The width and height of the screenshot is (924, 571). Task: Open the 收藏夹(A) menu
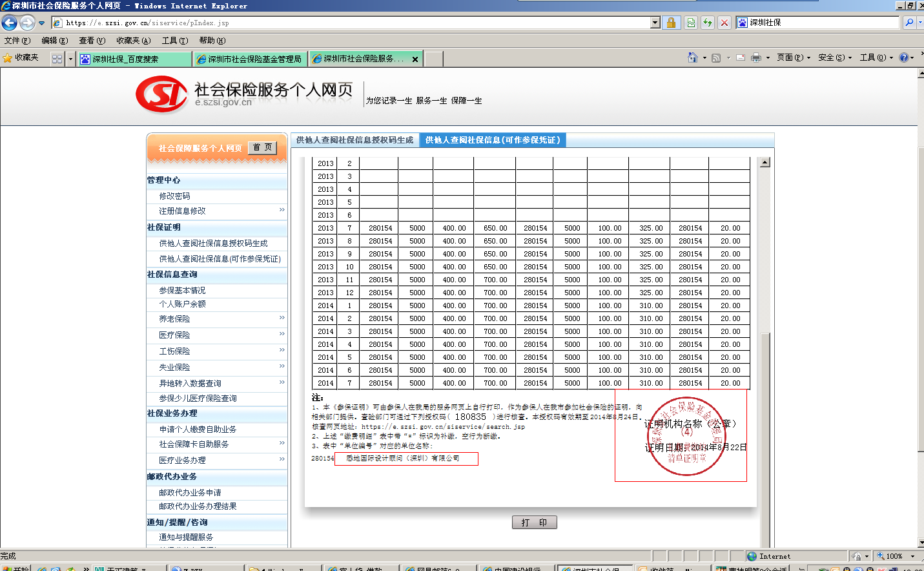(x=134, y=41)
